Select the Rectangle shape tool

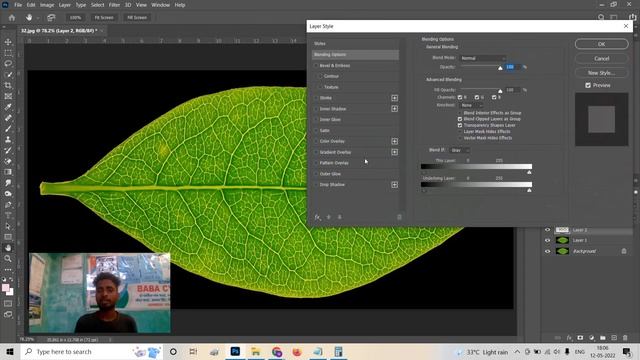click(x=8, y=237)
